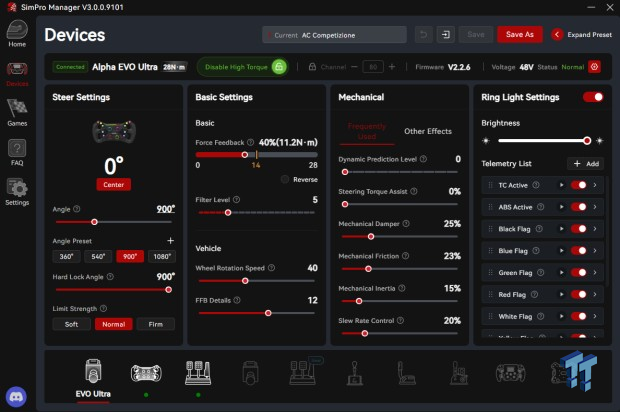Select the EVO Ultra wheelbase device
620x412 pixels.
[93, 379]
